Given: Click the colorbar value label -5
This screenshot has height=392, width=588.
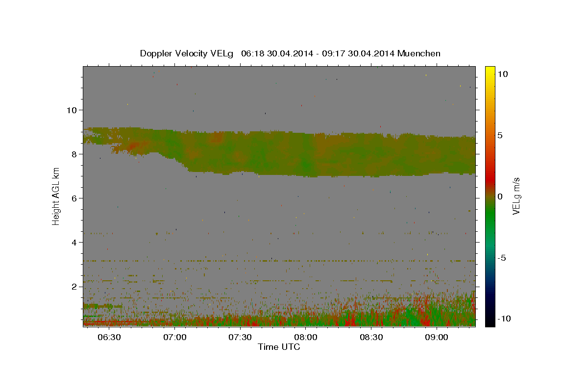Looking at the screenshot, I should (x=502, y=258).
